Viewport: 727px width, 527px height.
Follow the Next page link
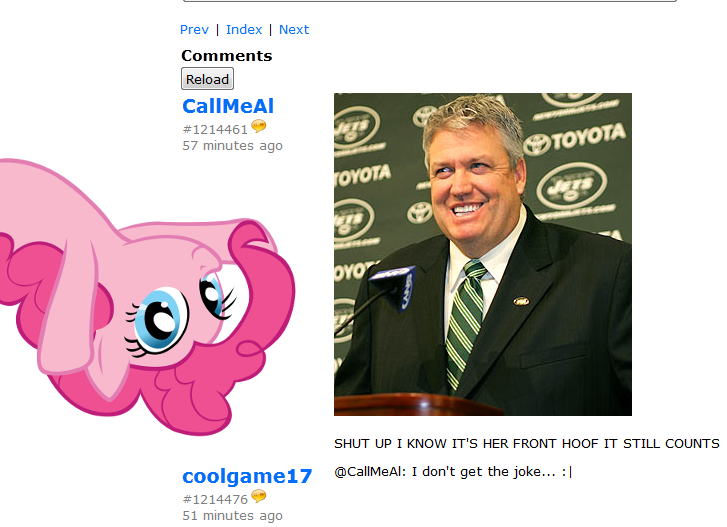(x=294, y=30)
